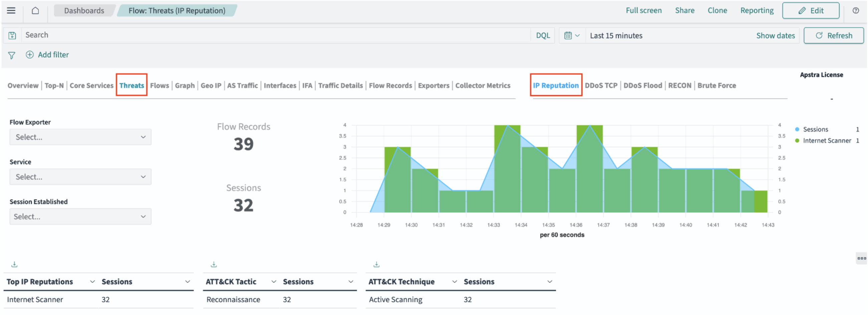Viewport: 868px width, 315px height.
Task: Open the Service select dropdown
Action: (80, 177)
